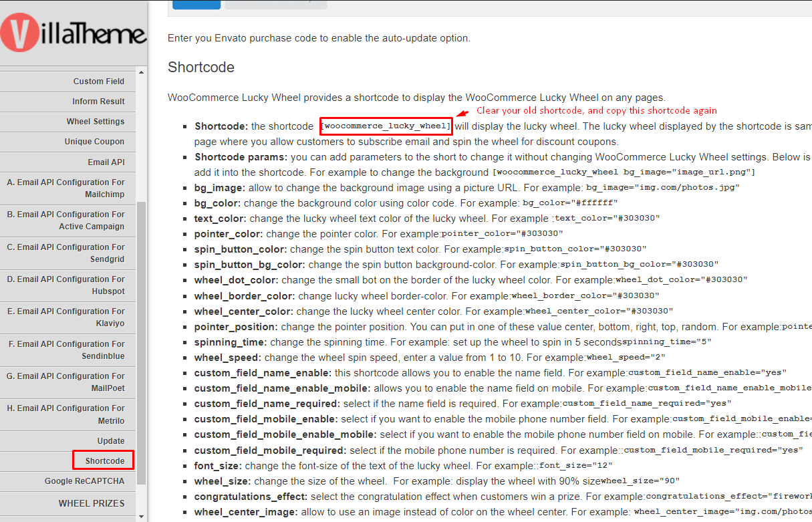Click the sidebar scroll-up arrow
812x522 pixels.
coord(141,72)
